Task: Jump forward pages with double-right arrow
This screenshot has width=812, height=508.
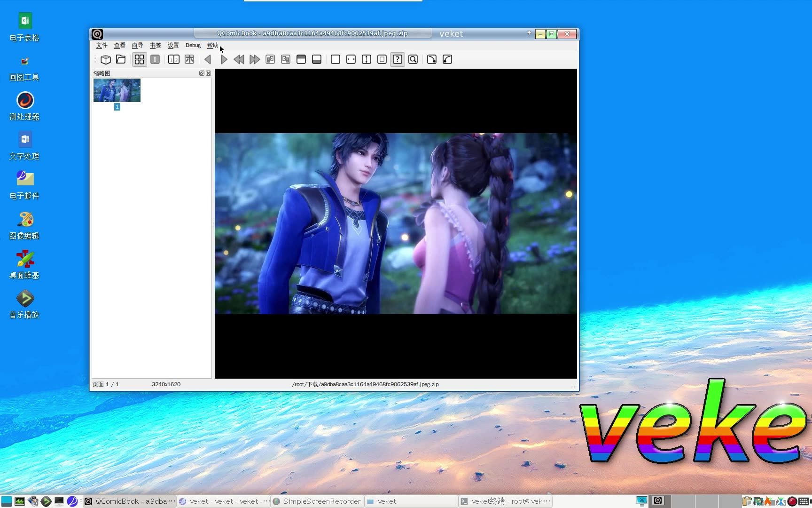Action: pos(255,59)
